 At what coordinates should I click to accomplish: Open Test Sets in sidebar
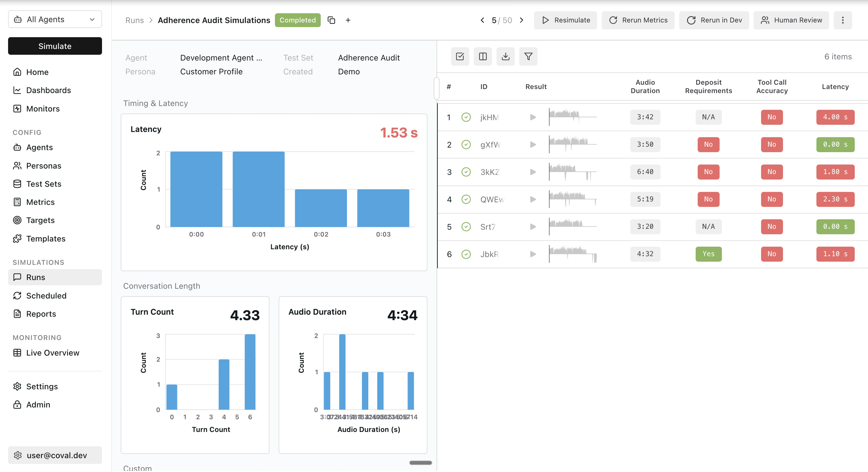click(44, 184)
